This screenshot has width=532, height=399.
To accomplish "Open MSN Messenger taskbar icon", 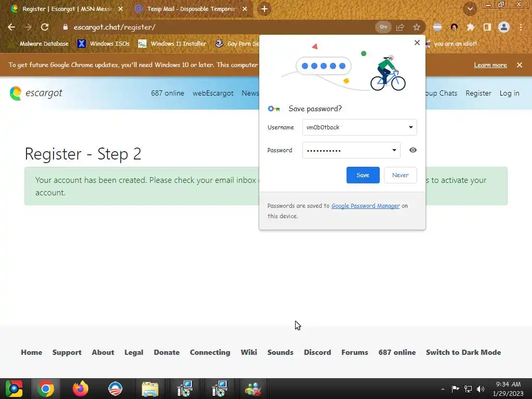I will (x=253, y=389).
